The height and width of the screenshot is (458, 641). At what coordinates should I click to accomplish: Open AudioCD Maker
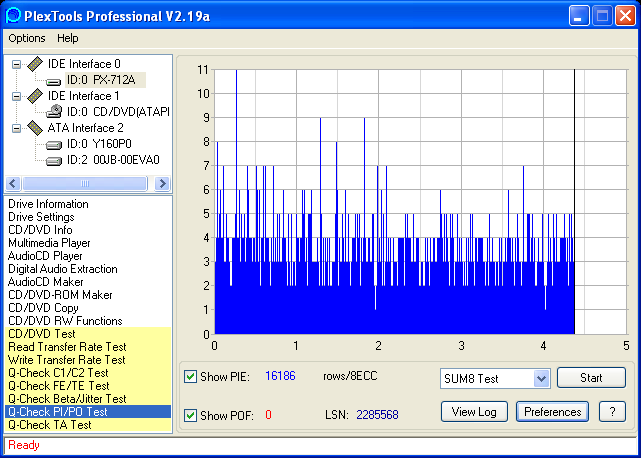[46, 282]
